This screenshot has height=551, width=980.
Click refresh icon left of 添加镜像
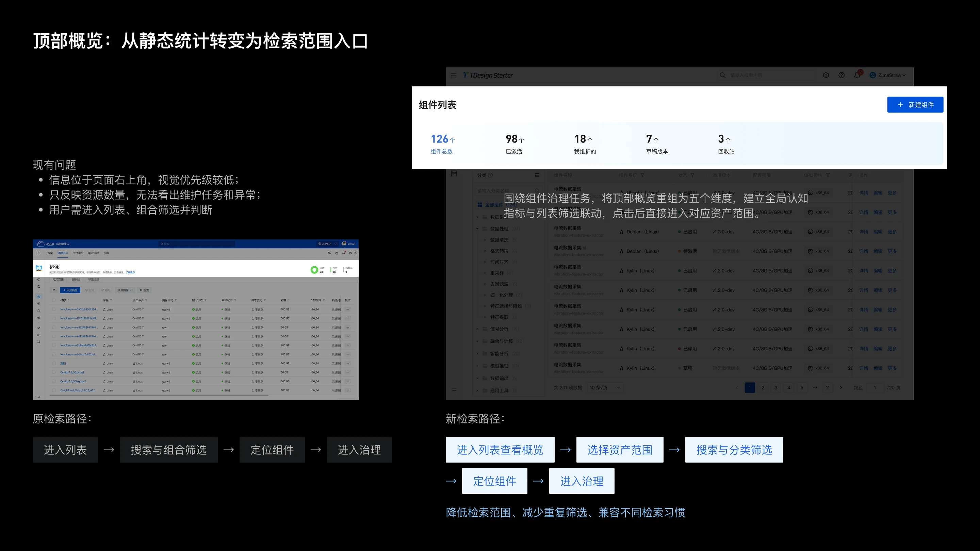pos(54,290)
